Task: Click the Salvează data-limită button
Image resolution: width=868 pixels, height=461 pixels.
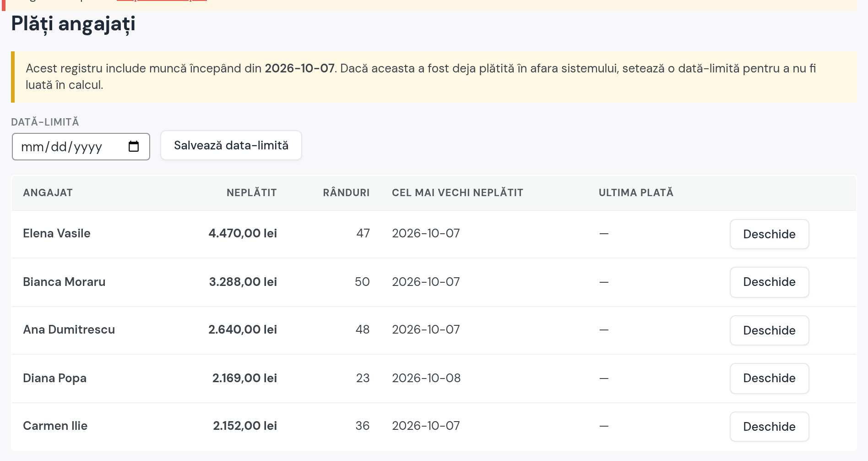Action: [x=231, y=146]
